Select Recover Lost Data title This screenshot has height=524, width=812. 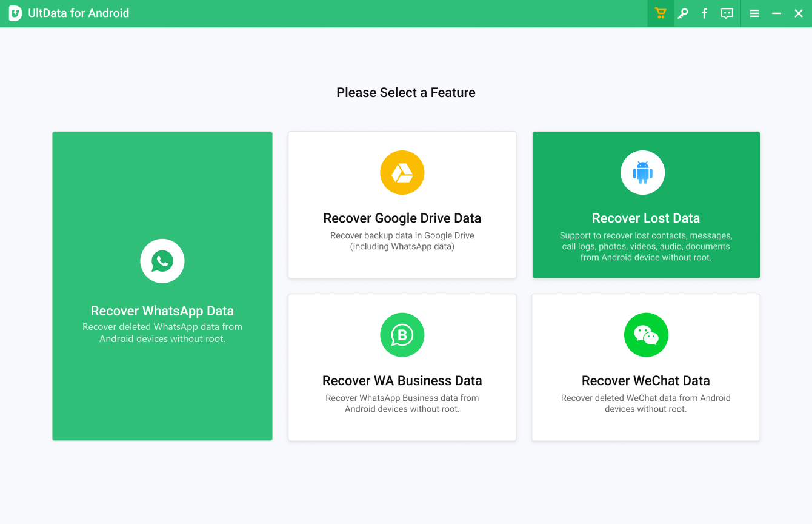coord(646,218)
